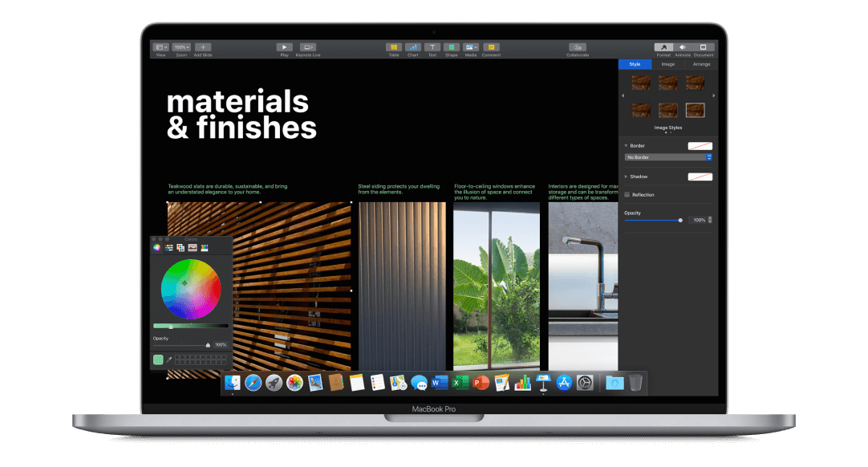Add a text box with the Text tool
The width and height of the screenshot is (868, 467).
432,47
